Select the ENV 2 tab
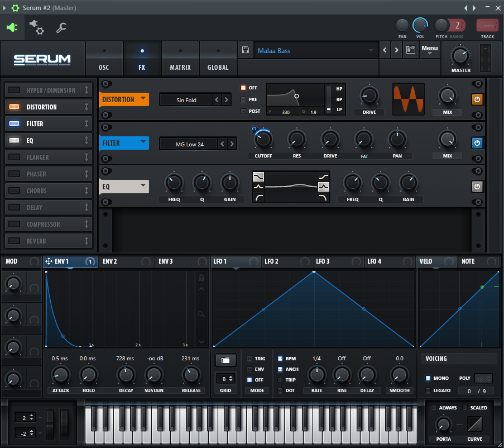This screenshot has height=448, width=504. (126, 261)
